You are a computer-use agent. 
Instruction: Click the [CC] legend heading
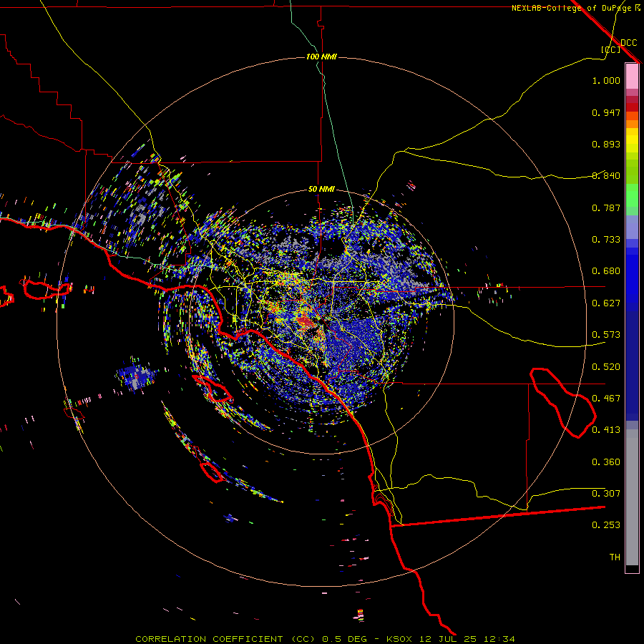point(611,49)
